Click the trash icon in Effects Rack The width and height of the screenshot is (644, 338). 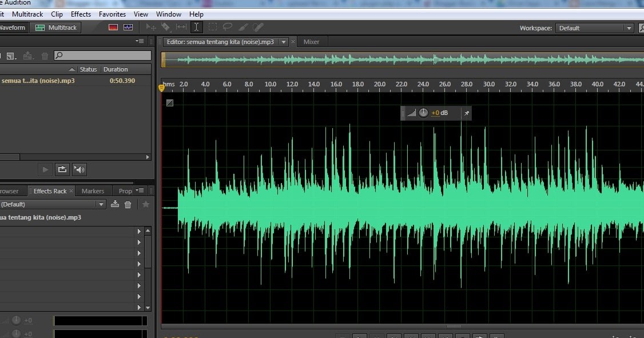[128, 204]
